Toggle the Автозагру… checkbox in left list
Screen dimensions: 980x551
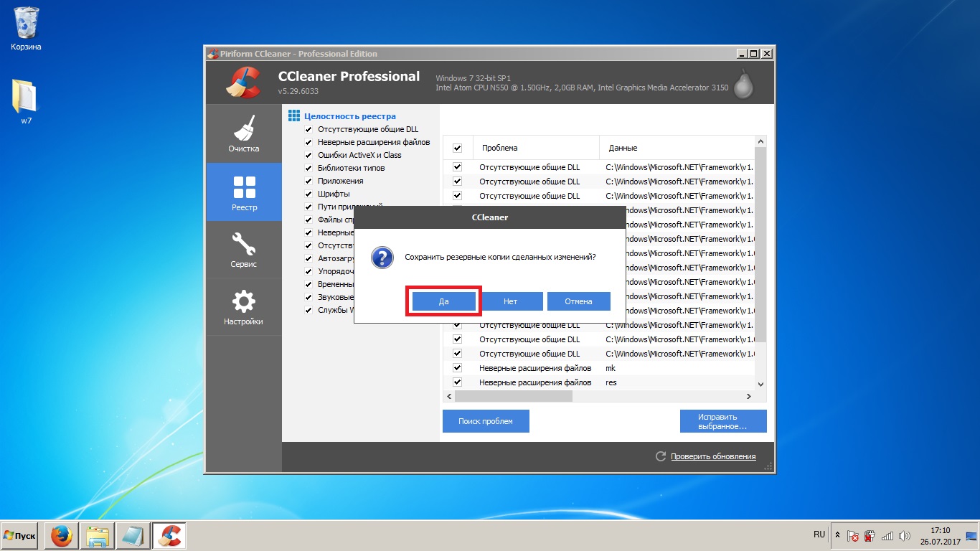pyautogui.click(x=308, y=258)
